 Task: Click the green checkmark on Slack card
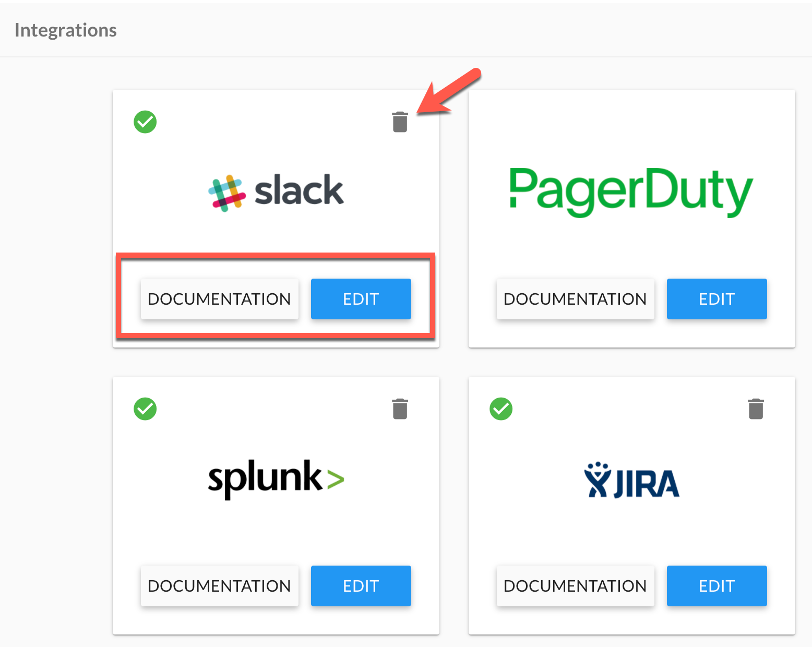coord(145,122)
